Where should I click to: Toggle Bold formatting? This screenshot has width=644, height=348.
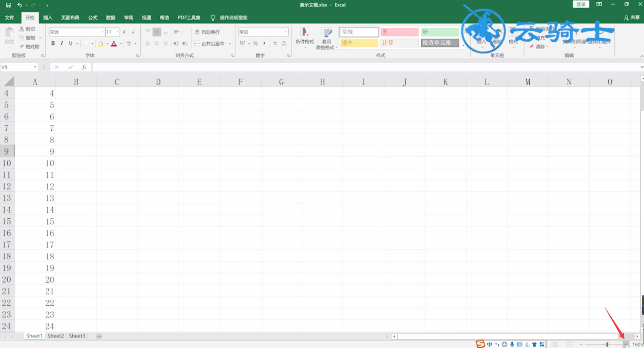click(x=53, y=43)
